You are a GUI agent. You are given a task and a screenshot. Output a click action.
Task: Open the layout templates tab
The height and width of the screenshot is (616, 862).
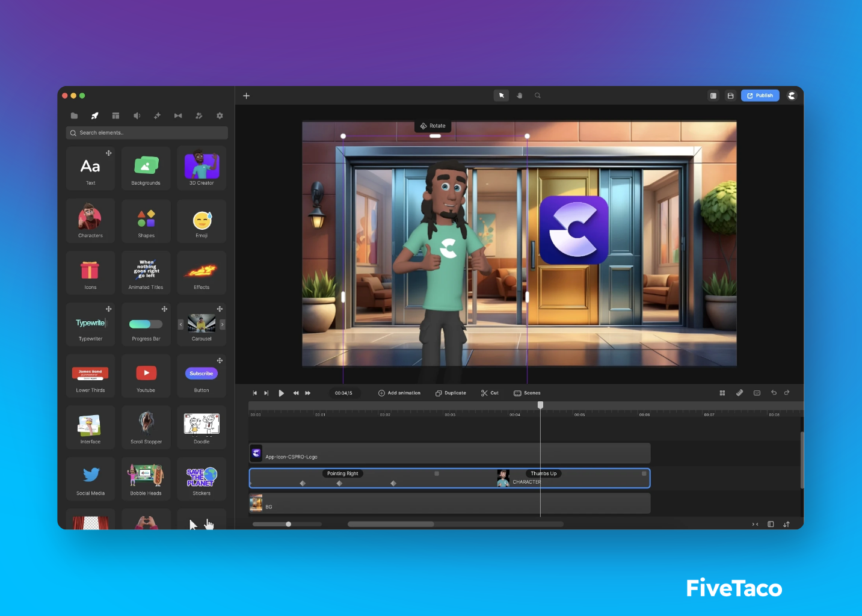pos(115,115)
